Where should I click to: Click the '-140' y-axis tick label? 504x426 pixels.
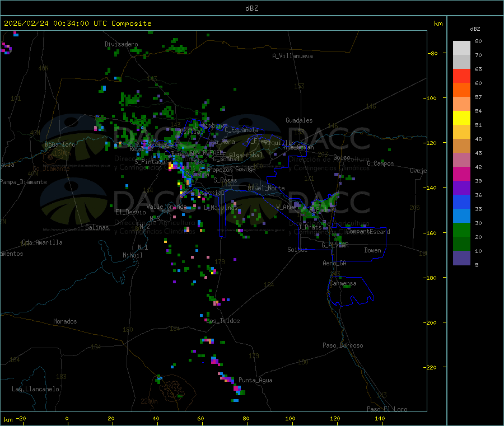(430, 188)
